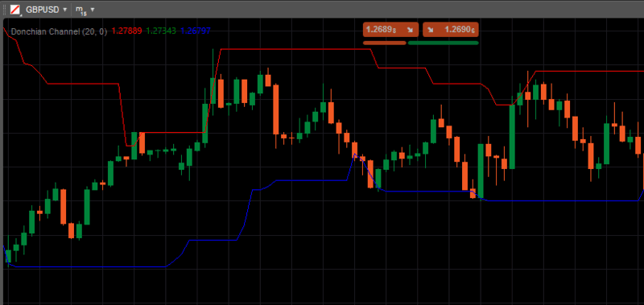Click the blue lower band value 1.26797
The height and width of the screenshot is (305, 644).
[x=196, y=31]
